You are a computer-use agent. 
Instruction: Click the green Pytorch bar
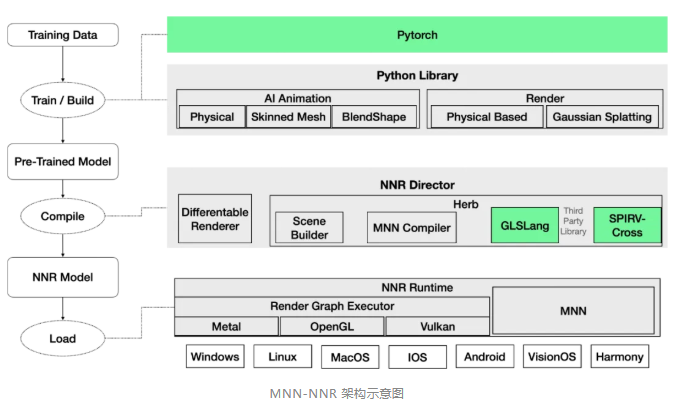click(416, 35)
